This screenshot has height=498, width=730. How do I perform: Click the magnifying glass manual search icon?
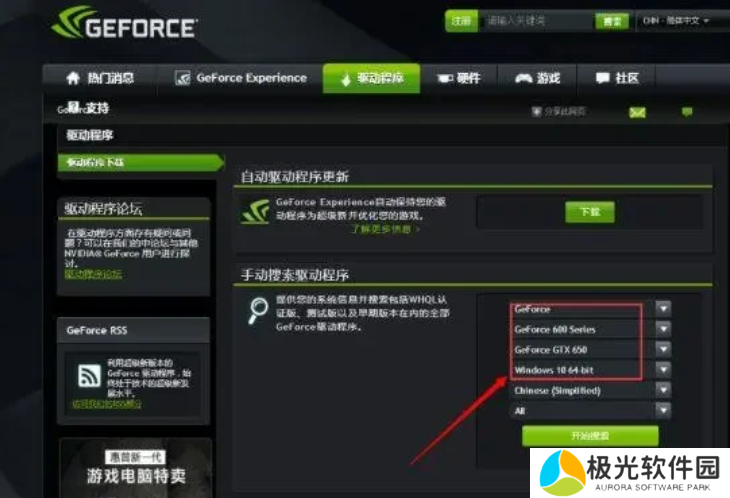tap(257, 310)
